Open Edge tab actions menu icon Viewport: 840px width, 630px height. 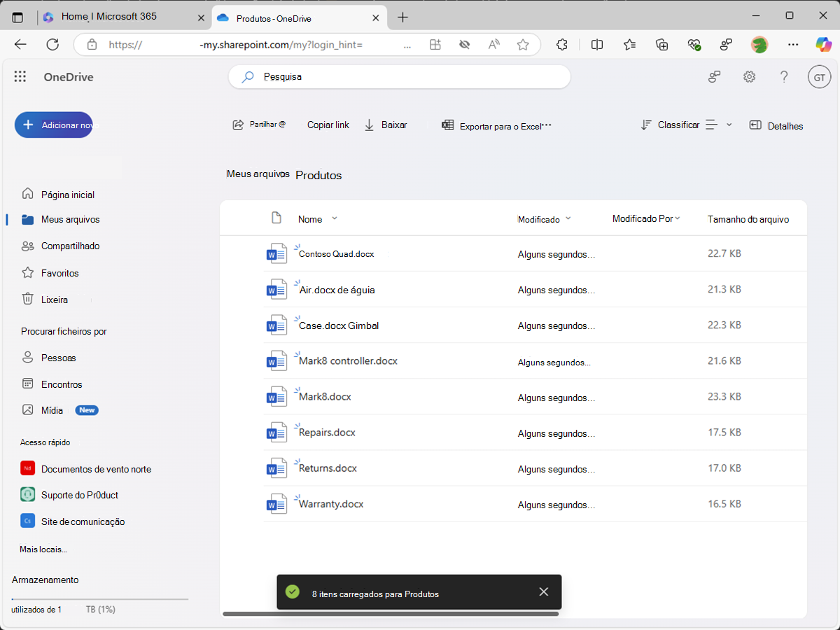[17, 17]
